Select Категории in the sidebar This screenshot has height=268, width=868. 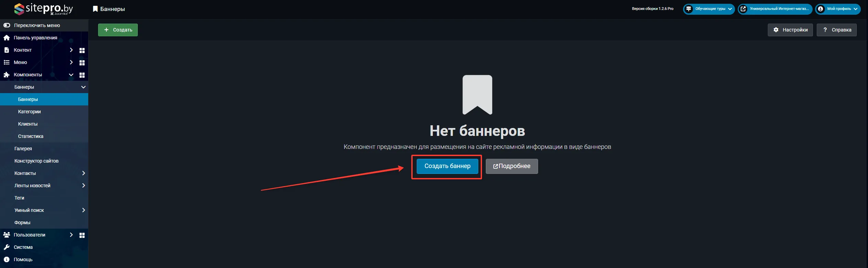(x=29, y=112)
